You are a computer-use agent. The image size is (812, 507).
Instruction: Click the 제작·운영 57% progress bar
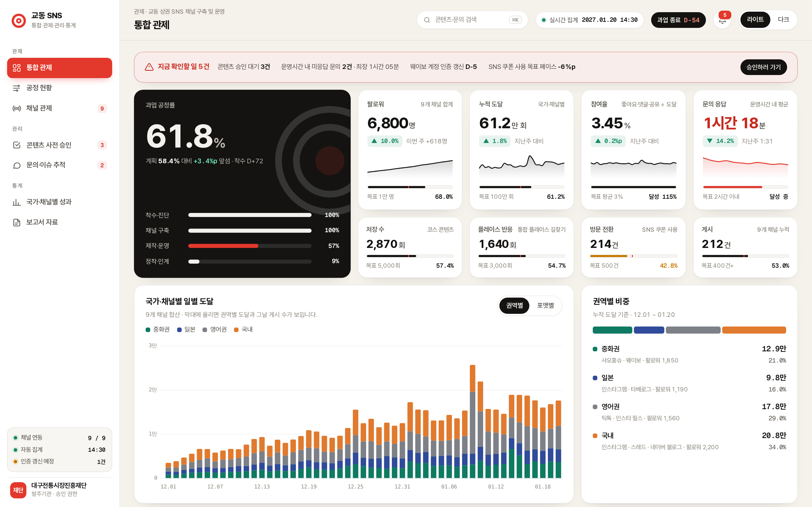pos(250,246)
